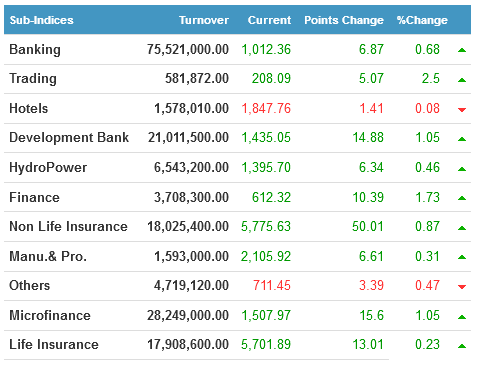Click the up arrow in HydroPower row
The width and height of the screenshot is (482, 365).
pyautogui.click(x=462, y=169)
